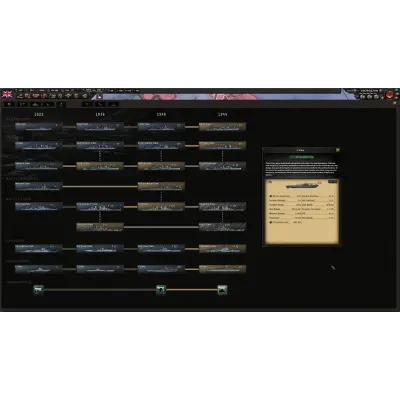Open politics view via UK flag

click(x=7, y=94)
